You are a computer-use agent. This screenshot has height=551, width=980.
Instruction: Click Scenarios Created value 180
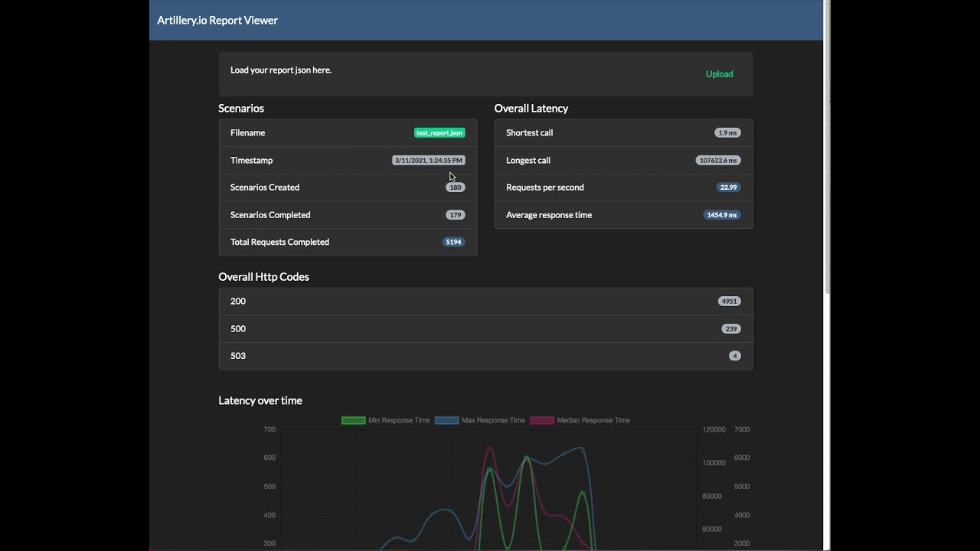tap(456, 187)
